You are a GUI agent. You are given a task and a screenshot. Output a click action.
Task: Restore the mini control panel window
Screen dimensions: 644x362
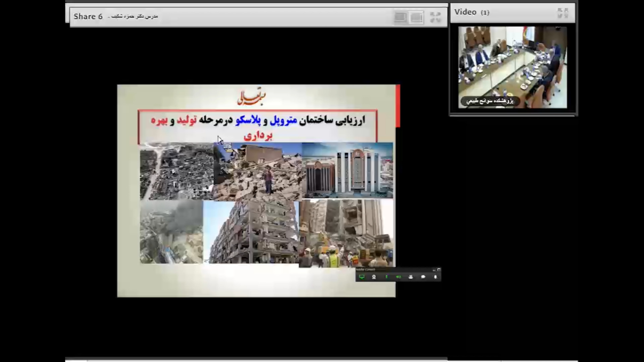coord(439,270)
